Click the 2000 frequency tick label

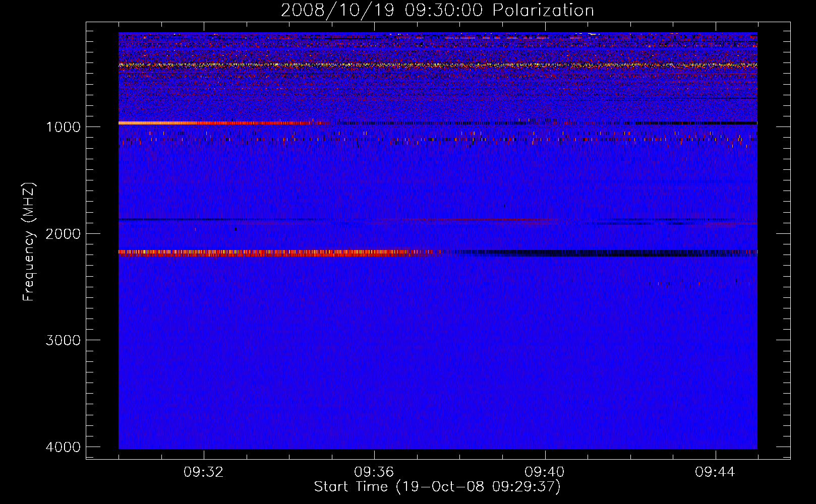pyautogui.click(x=63, y=234)
